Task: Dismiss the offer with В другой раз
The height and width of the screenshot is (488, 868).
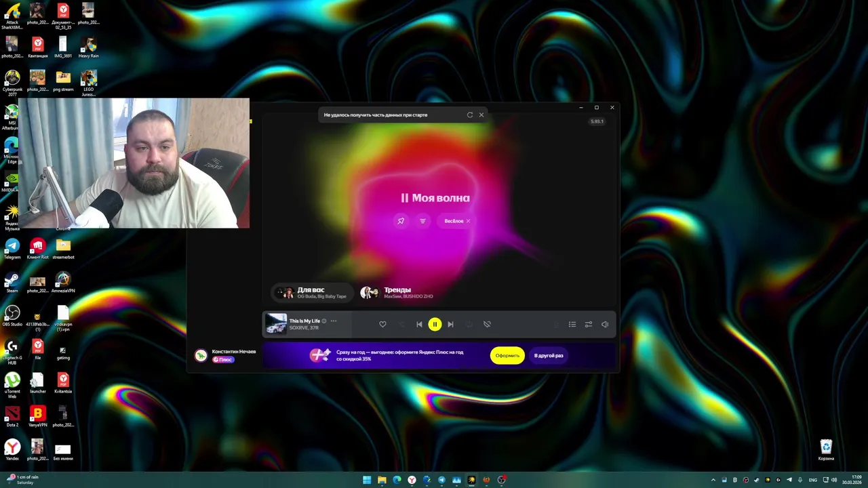Action: tap(549, 356)
